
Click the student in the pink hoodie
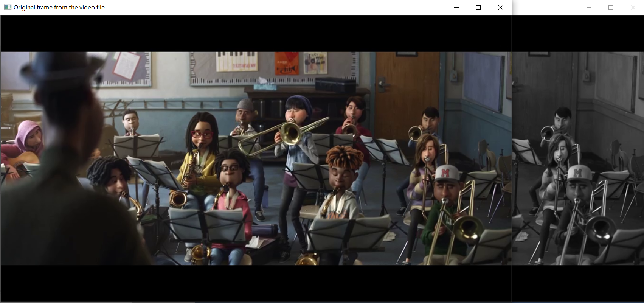pos(28,137)
